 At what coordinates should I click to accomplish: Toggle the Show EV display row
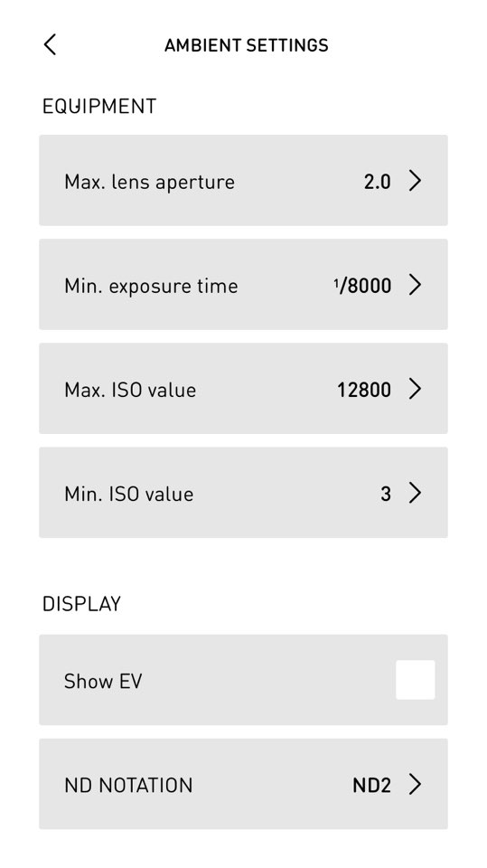pyautogui.click(x=244, y=680)
